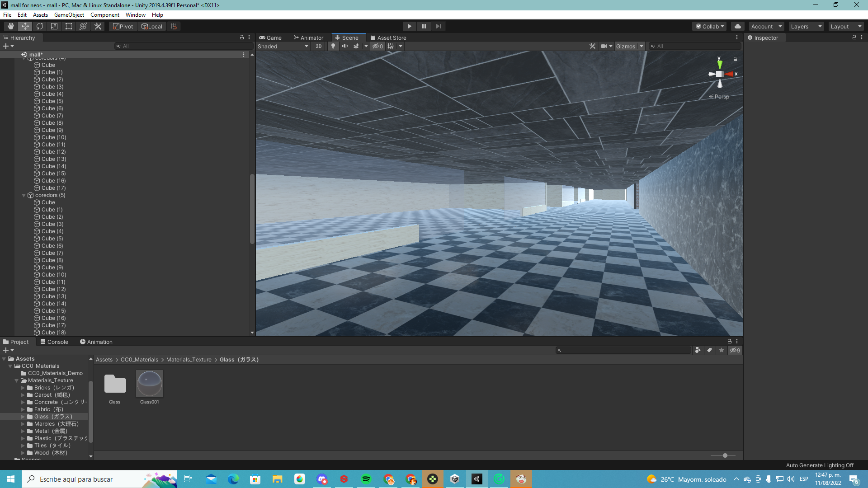This screenshot has height=488, width=868.
Task: Select the Move tool
Action: 25,26
